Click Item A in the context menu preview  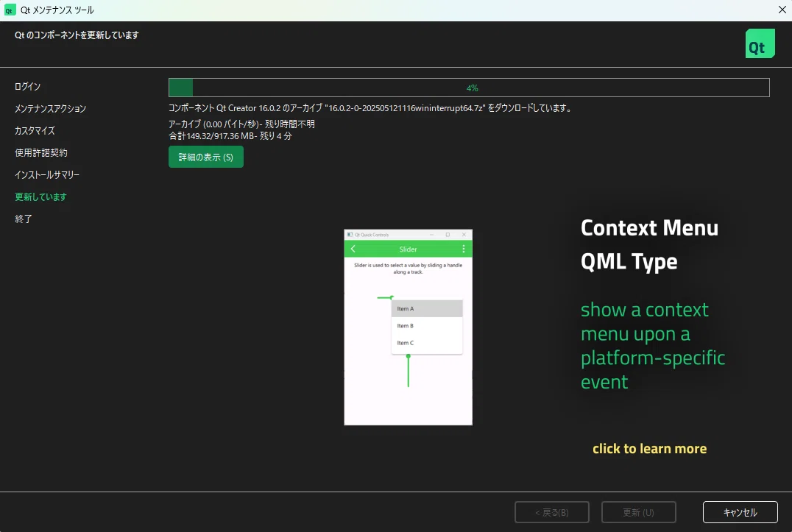(x=427, y=308)
